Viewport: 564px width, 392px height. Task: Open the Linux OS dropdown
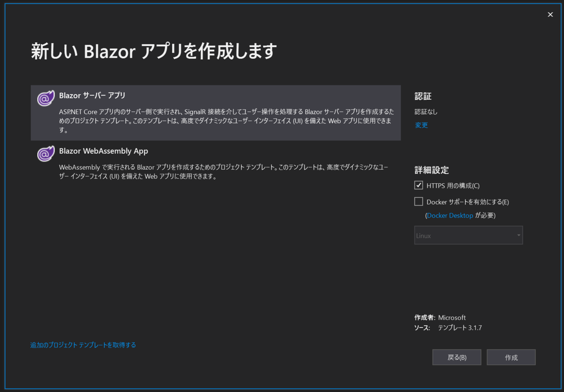[x=469, y=235]
